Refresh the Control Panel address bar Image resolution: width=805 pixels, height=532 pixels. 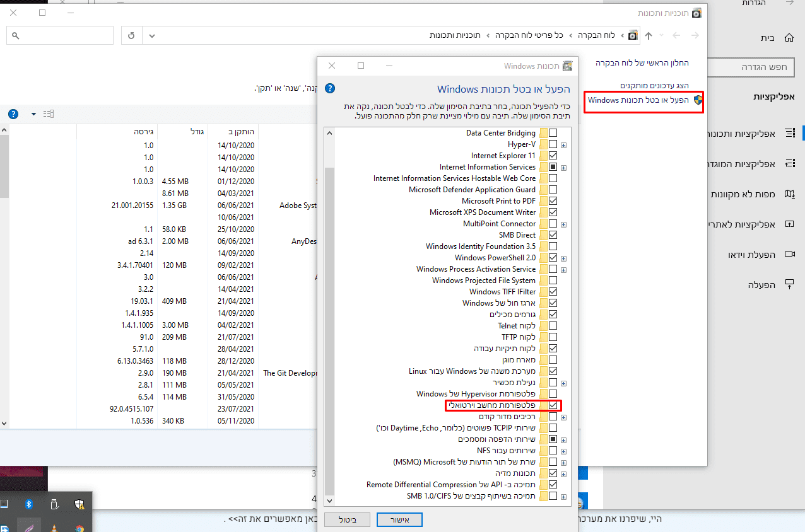(131, 35)
